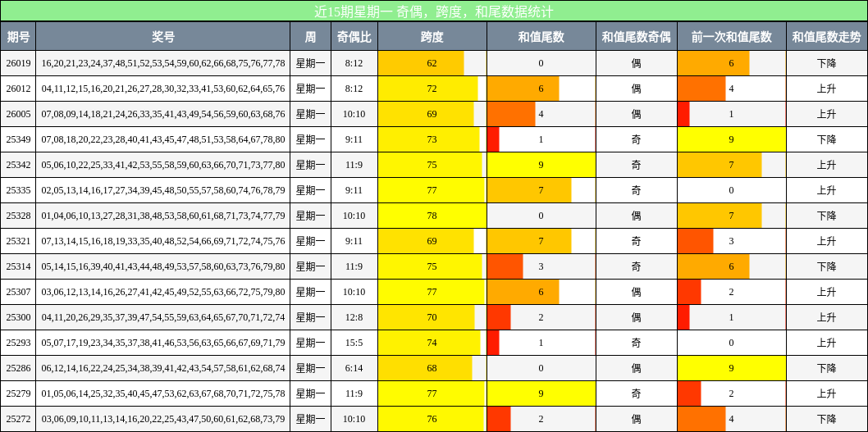Click the 奖号 column header
This screenshot has height=432, width=868.
click(x=163, y=37)
